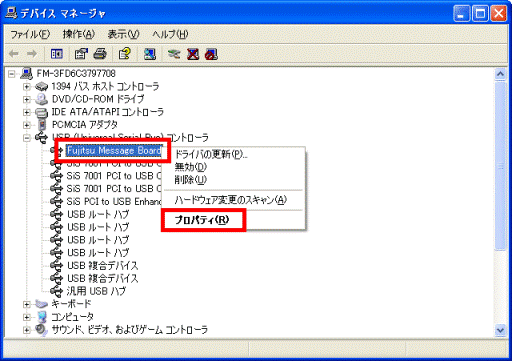Select PCMCIA アダプタ category
The width and height of the screenshot is (512, 361).
pyautogui.click(x=85, y=125)
